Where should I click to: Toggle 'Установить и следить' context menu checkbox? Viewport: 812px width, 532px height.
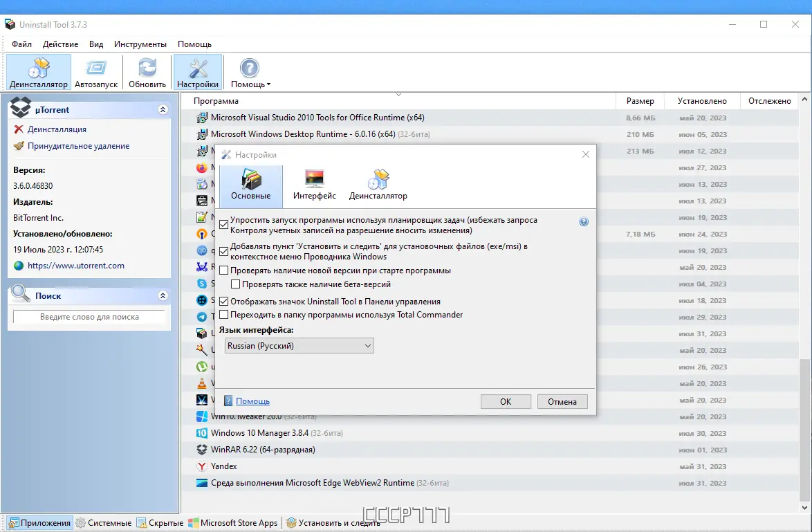pyautogui.click(x=223, y=251)
